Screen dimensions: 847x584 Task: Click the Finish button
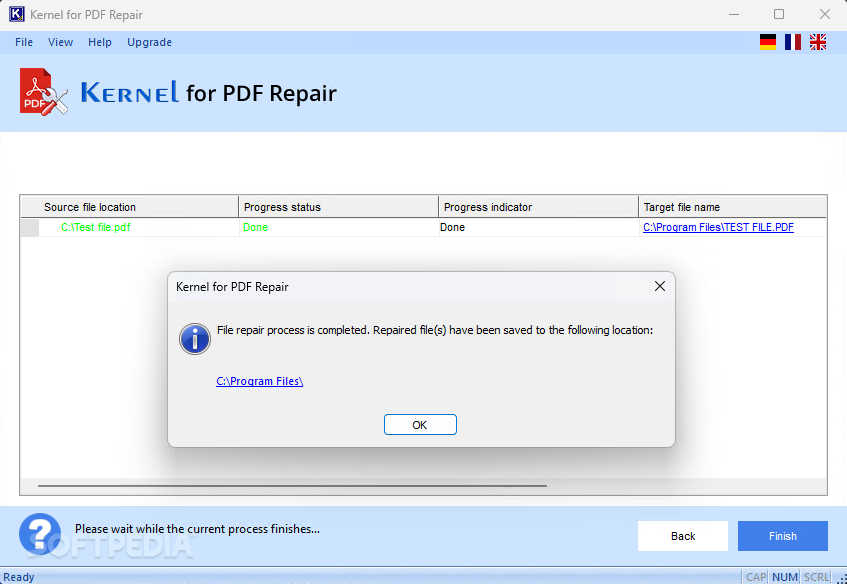point(783,536)
